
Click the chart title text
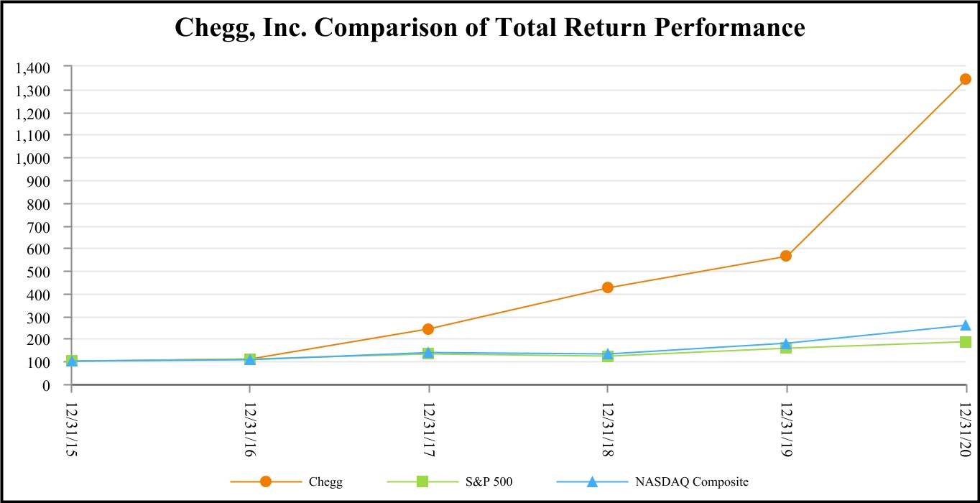[x=490, y=28]
